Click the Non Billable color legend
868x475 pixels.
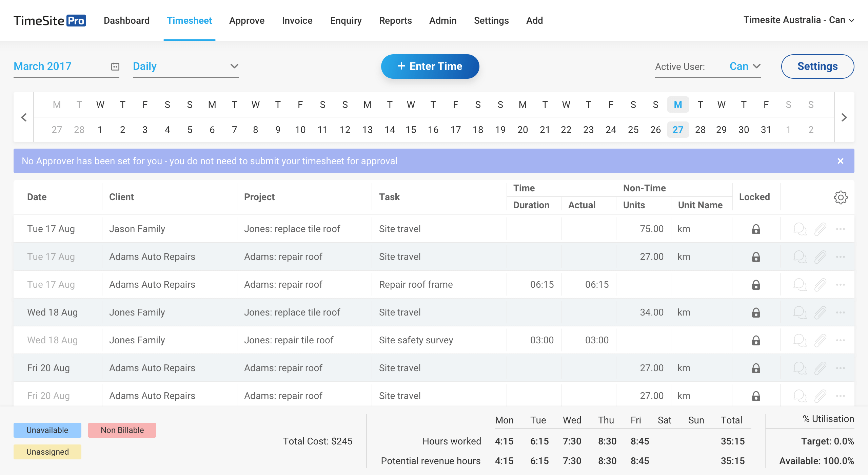(x=122, y=430)
